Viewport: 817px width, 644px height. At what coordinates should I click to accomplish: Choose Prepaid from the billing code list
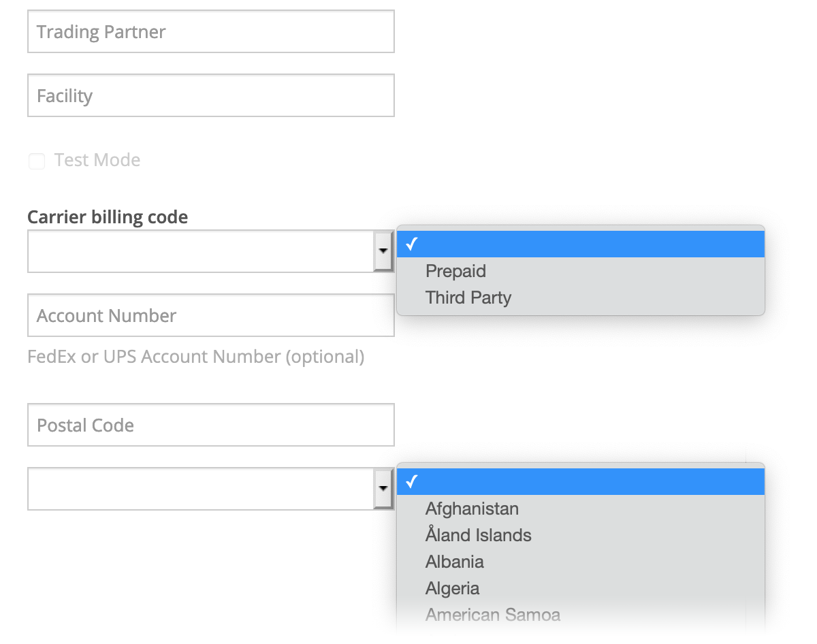coord(455,271)
